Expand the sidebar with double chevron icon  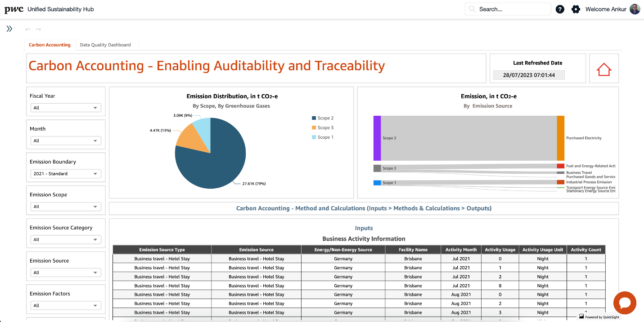9,29
